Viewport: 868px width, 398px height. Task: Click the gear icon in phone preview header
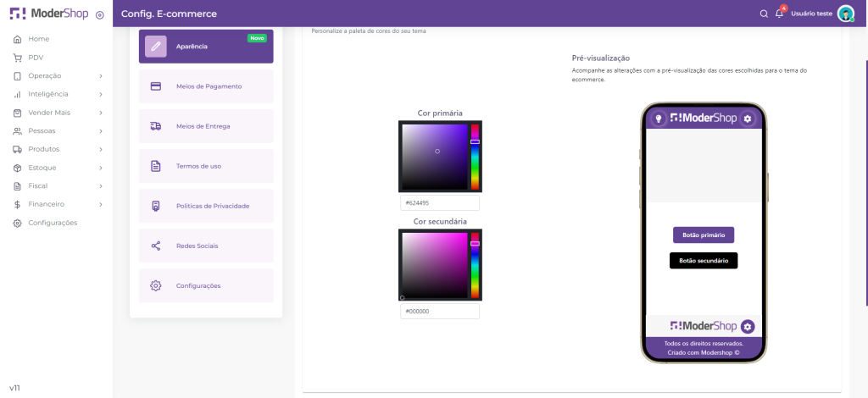748,119
